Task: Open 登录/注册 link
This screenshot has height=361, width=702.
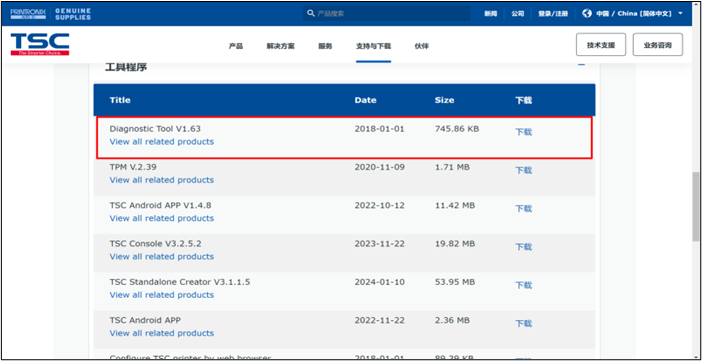Action: click(x=553, y=14)
